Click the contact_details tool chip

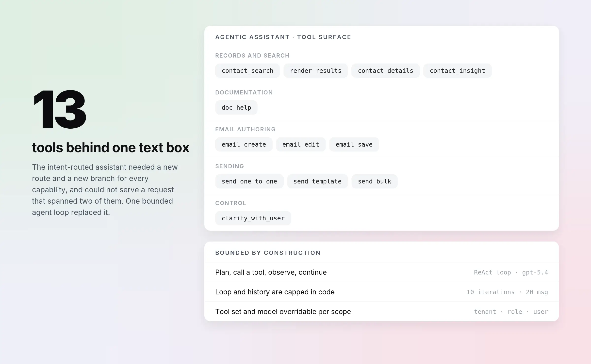pos(386,71)
